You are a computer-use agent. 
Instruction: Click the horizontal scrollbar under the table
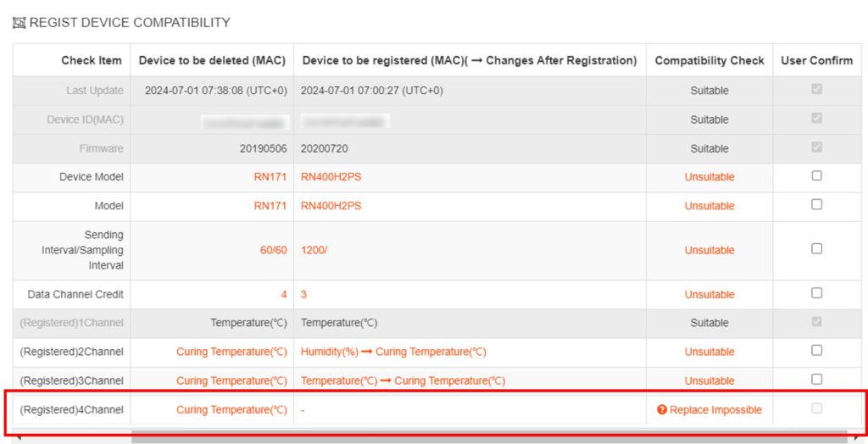(489, 437)
